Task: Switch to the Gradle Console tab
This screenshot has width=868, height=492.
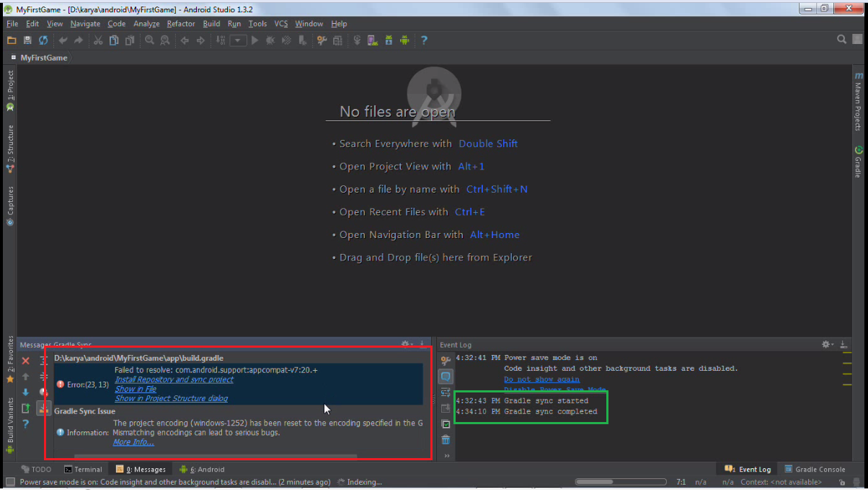Action: (815, 470)
